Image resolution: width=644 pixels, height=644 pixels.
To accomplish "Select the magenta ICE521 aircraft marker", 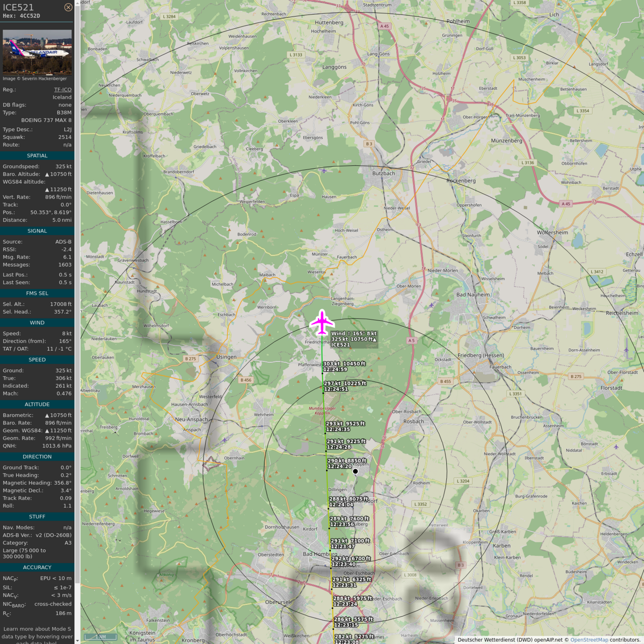I will tap(322, 322).
